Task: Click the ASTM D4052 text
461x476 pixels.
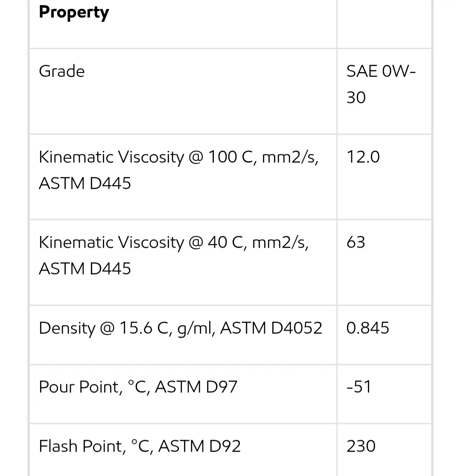Action: [271, 328]
